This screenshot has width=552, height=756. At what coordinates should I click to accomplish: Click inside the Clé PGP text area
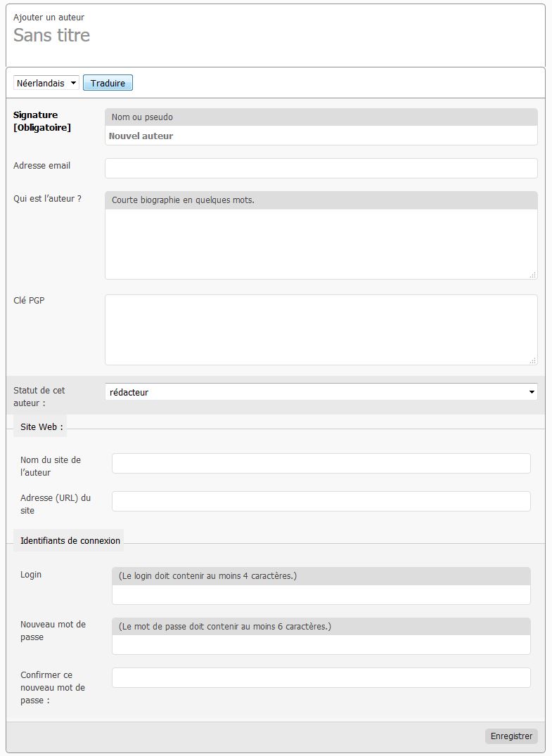click(x=321, y=330)
